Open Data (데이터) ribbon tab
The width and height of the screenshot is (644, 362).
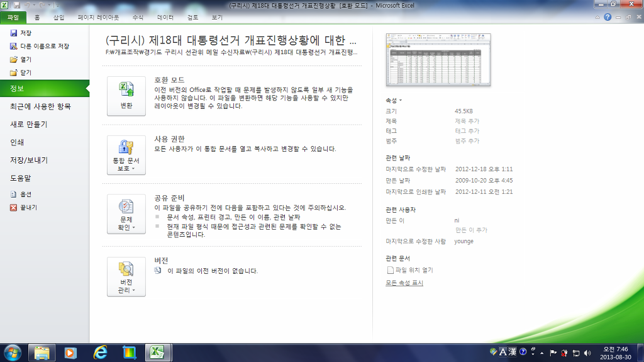point(165,17)
